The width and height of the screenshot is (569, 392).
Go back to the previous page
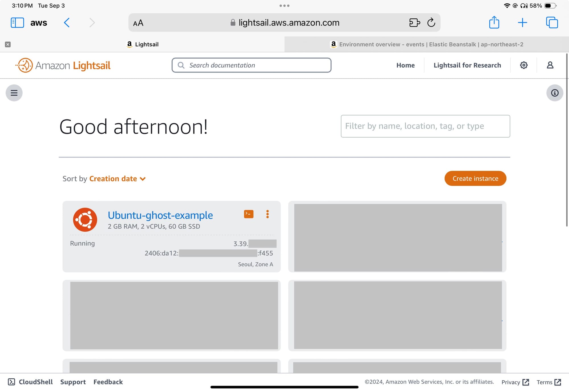point(67,22)
